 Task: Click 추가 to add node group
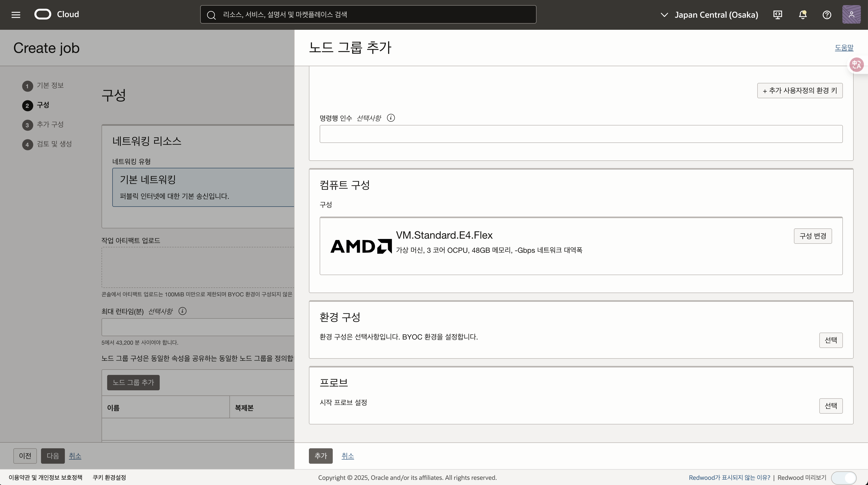point(320,456)
